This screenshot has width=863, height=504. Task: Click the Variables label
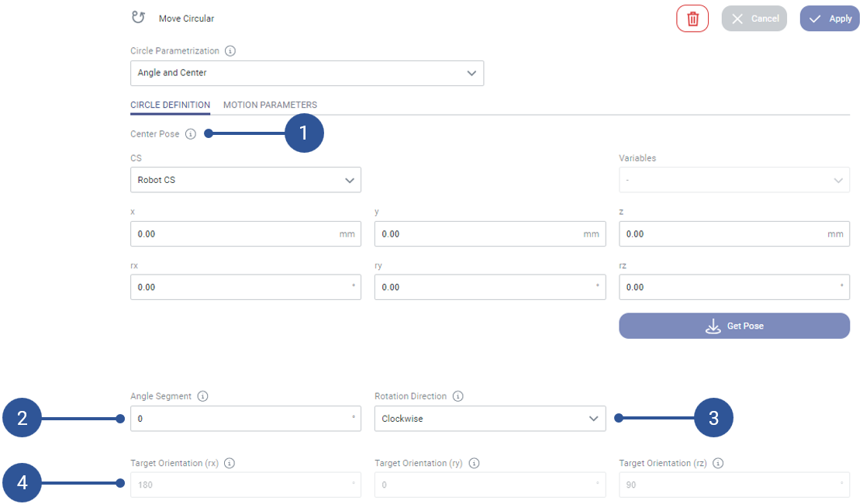click(x=637, y=158)
